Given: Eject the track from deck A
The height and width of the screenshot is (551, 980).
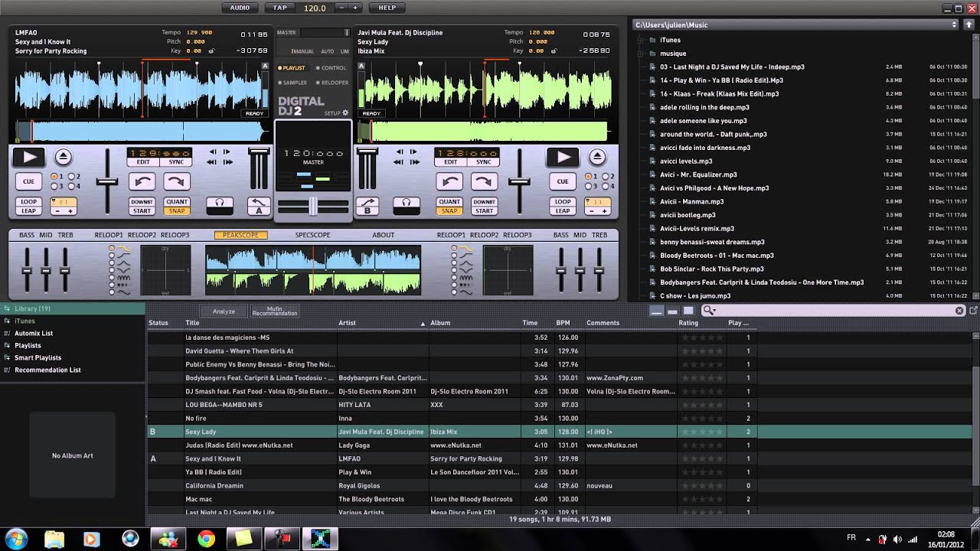Looking at the screenshot, I should click(x=64, y=157).
